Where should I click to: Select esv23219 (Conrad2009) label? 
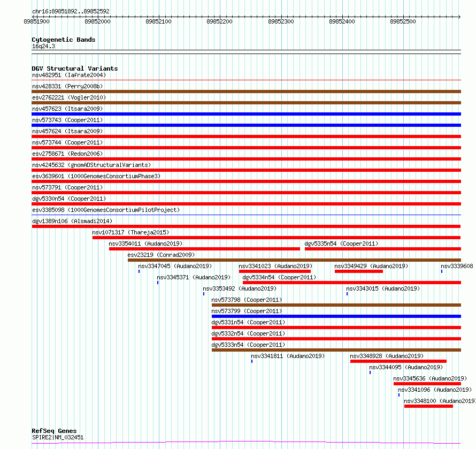tap(161, 255)
